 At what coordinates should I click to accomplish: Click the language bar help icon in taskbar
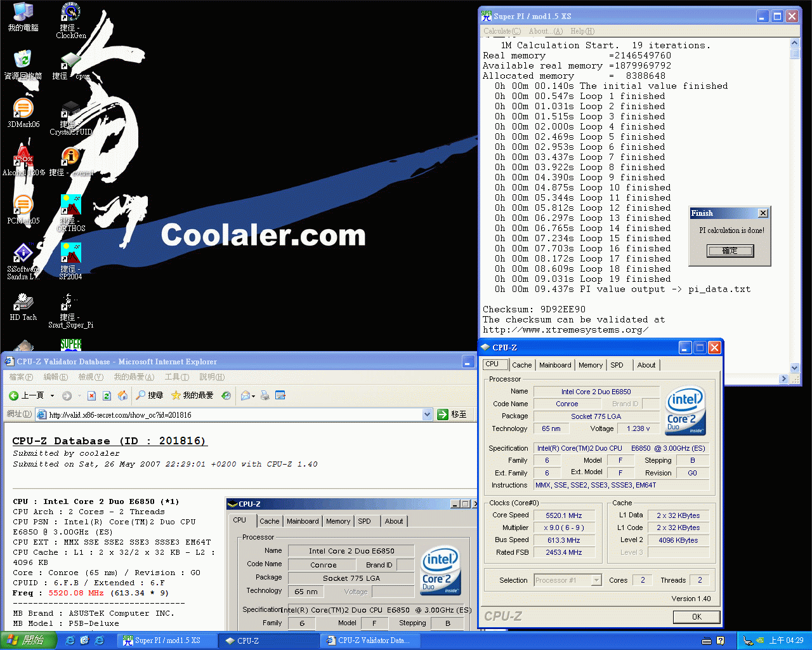(721, 640)
